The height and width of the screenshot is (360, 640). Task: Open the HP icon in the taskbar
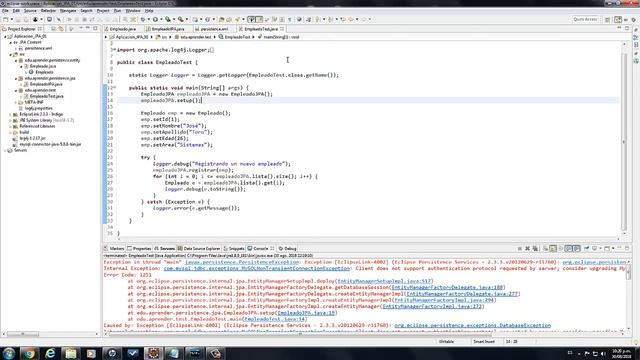click(112, 353)
